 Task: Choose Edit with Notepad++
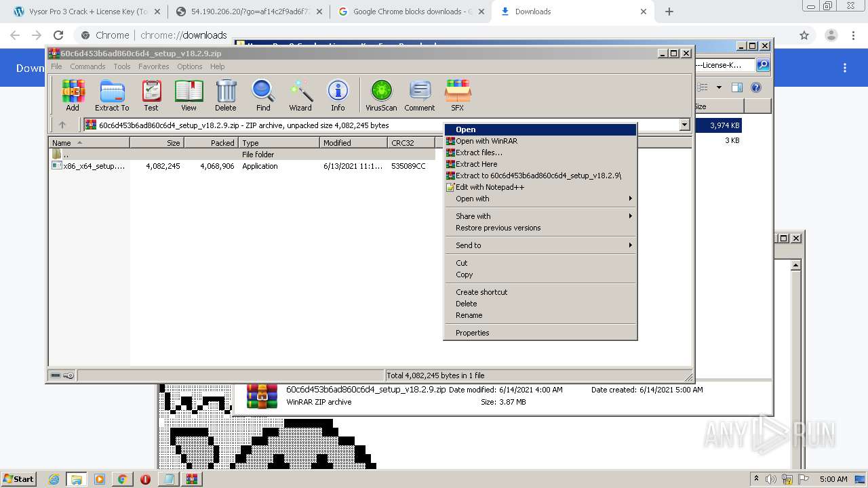pos(540,187)
